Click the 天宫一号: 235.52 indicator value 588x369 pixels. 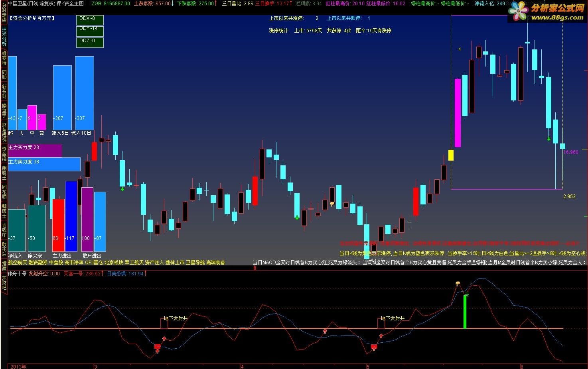click(x=82, y=274)
